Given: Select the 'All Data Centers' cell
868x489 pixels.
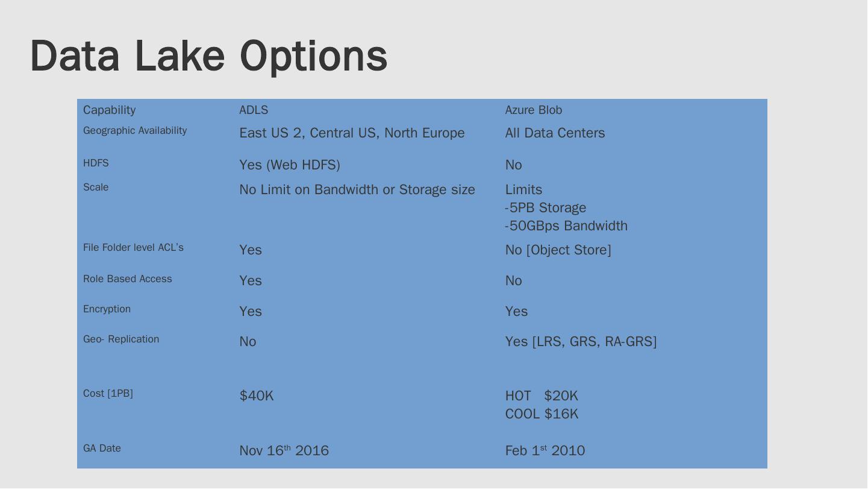Looking at the screenshot, I should [x=555, y=133].
